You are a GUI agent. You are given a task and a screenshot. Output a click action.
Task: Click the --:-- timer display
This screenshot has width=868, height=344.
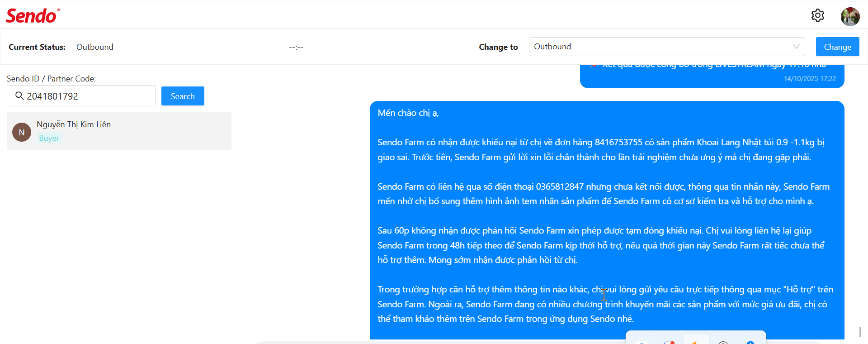tap(296, 47)
